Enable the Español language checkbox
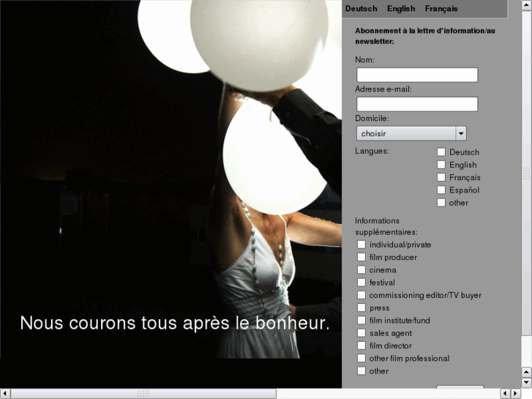532x399 pixels. point(441,190)
